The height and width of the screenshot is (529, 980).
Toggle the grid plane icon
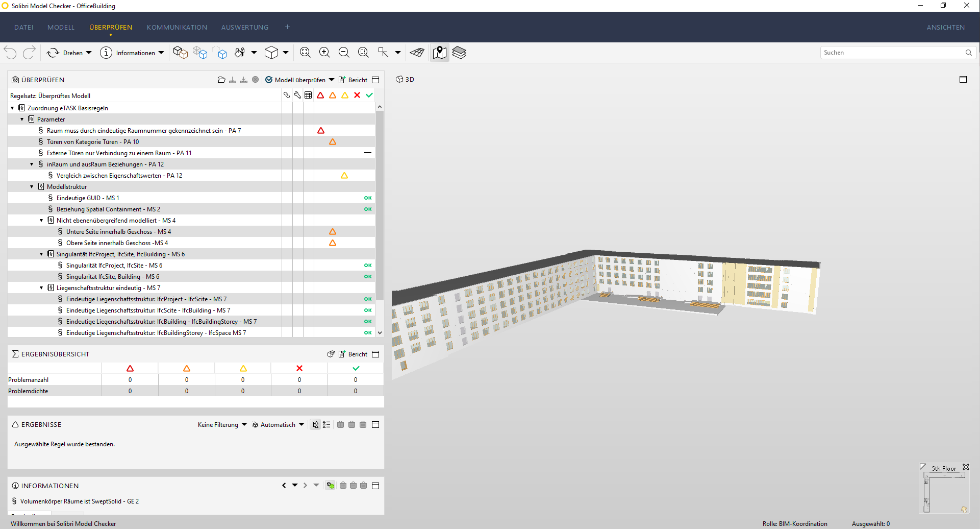[x=417, y=53]
